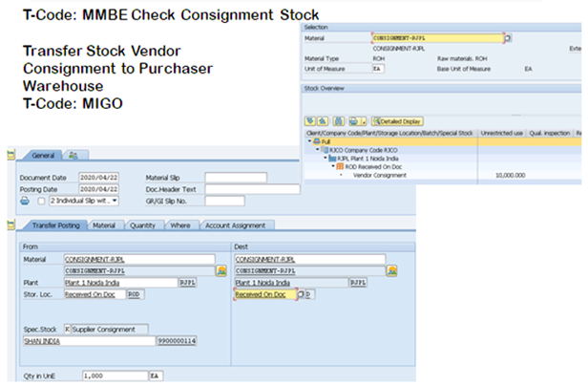Screen dimensions: 588x385
Task: Click the Supplier Consignment text field
Action: [110, 329]
